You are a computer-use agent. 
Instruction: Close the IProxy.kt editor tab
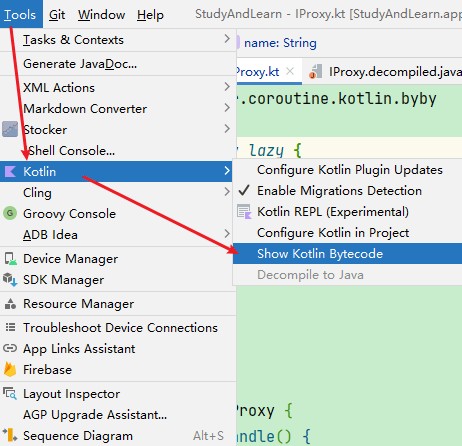[x=290, y=71]
